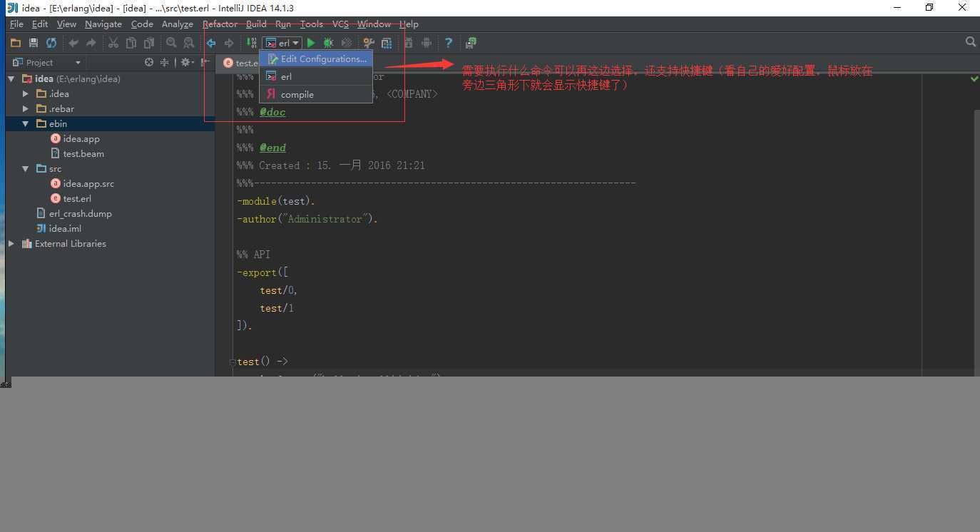Screen dimensions: 980x532
Task: Choose Edit Configurations... in dropdown
Action: 316,58
